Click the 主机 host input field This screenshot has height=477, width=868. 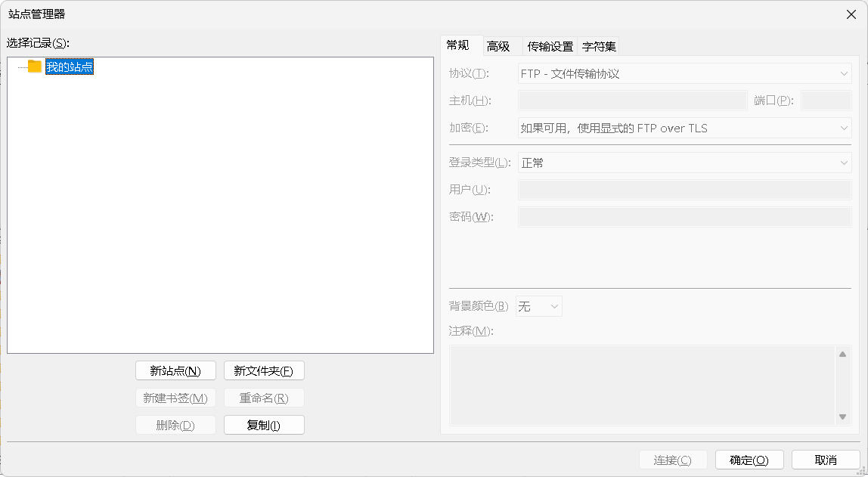[x=632, y=101]
